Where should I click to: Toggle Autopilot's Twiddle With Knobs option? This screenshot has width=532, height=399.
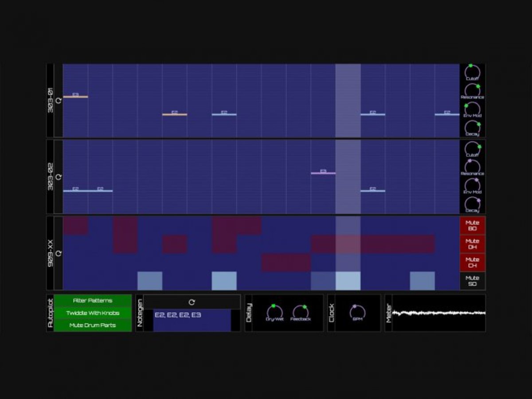(x=93, y=313)
